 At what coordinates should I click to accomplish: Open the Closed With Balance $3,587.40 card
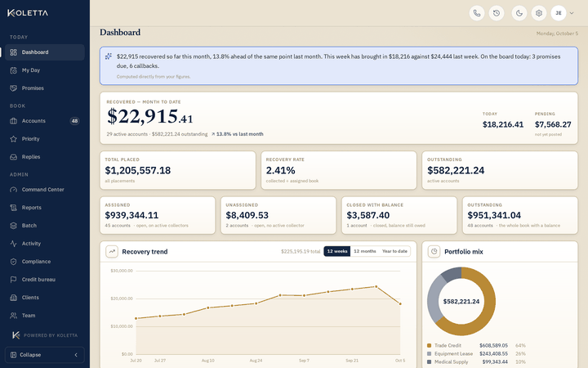pos(399,216)
